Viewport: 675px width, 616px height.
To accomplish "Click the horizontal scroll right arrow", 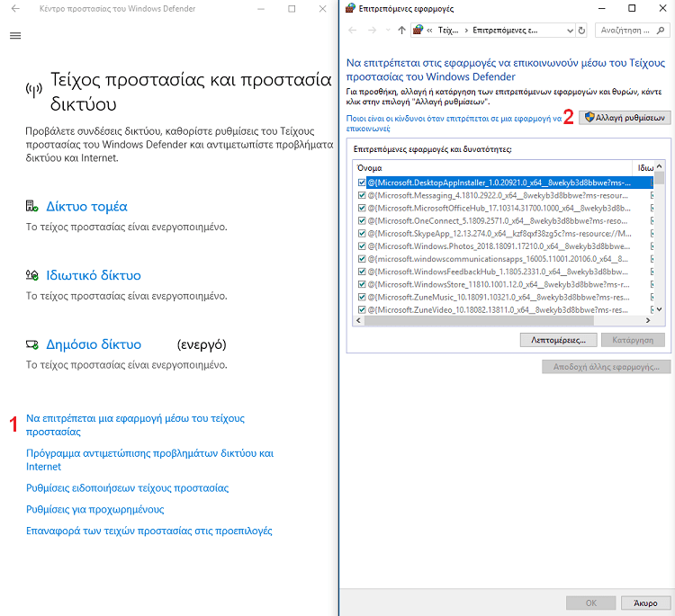I will point(648,320).
